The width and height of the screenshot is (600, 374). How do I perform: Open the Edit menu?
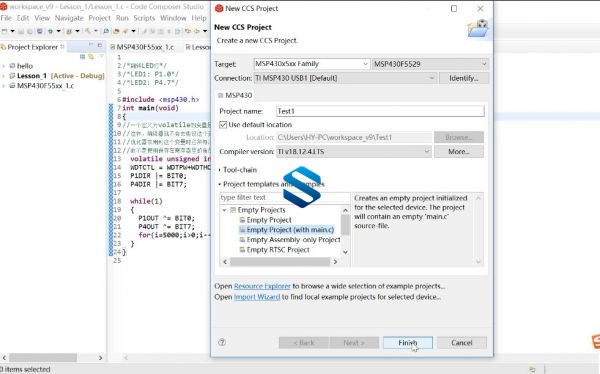[x=23, y=18]
